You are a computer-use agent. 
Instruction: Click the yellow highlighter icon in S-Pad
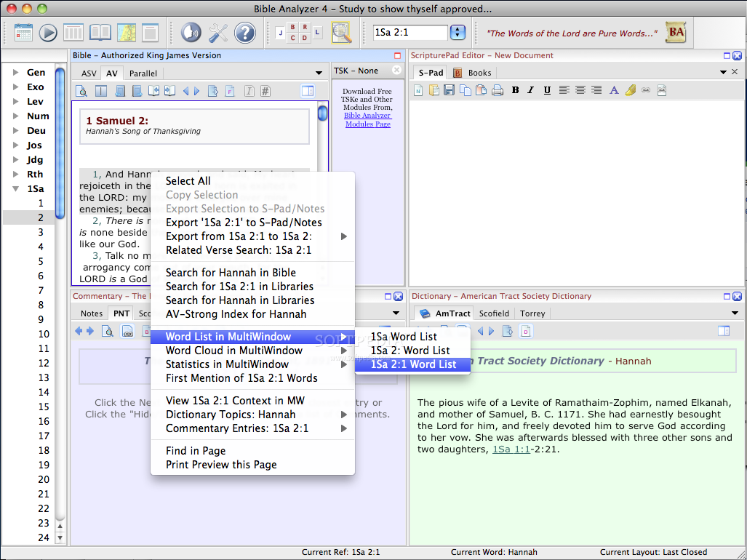pyautogui.click(x=631, y=90)
